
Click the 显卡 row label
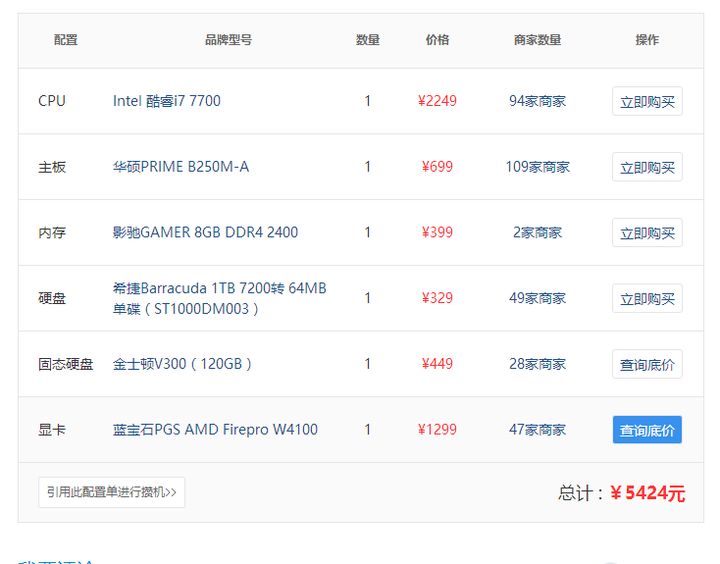(x=52, y=429)
